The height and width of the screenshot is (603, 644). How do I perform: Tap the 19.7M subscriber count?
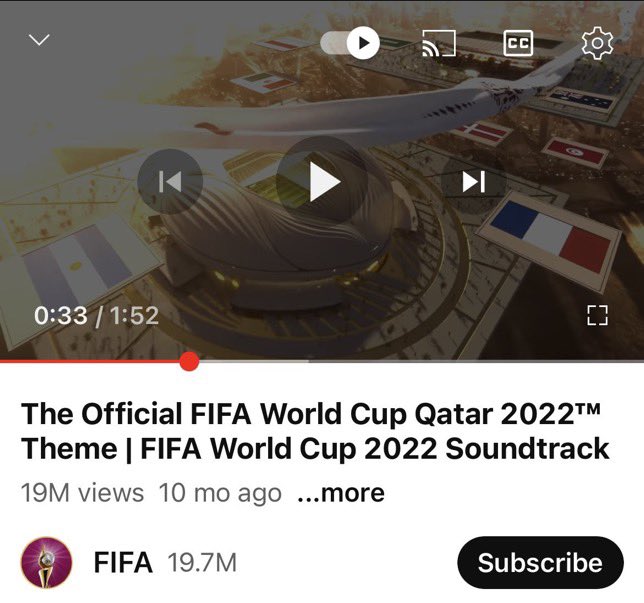click(202, 563)
